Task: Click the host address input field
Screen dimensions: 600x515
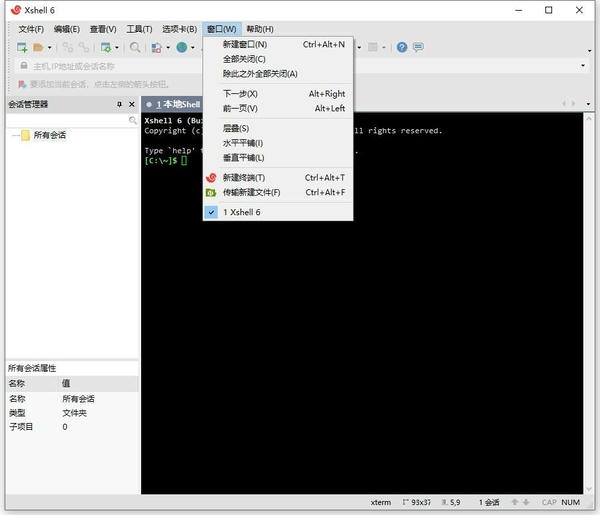Action: [x=298, y=66]
